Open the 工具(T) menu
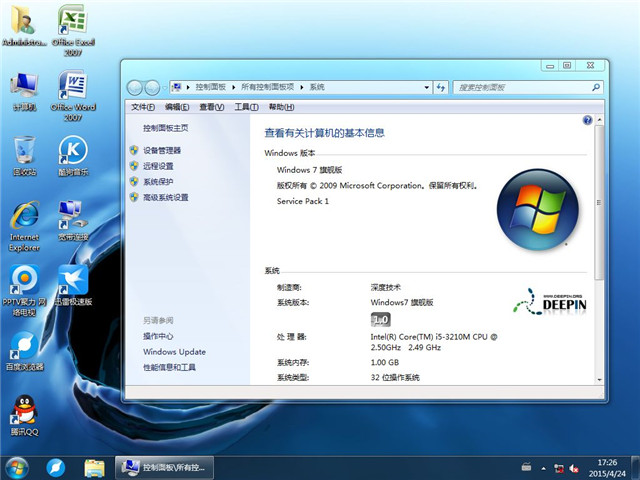Screen dimensions: 640x480 pyautogui.click(x=246, y=107)
